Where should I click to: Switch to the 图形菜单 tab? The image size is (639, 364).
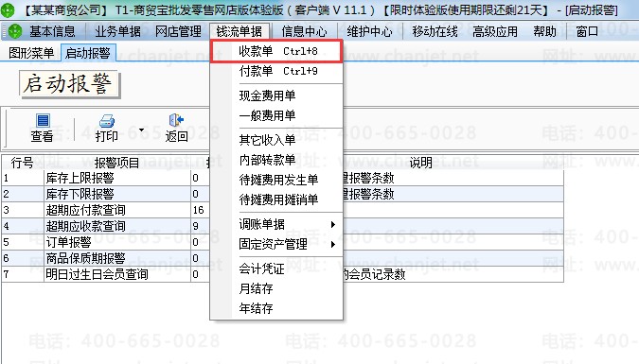click(x=31, y=53)
